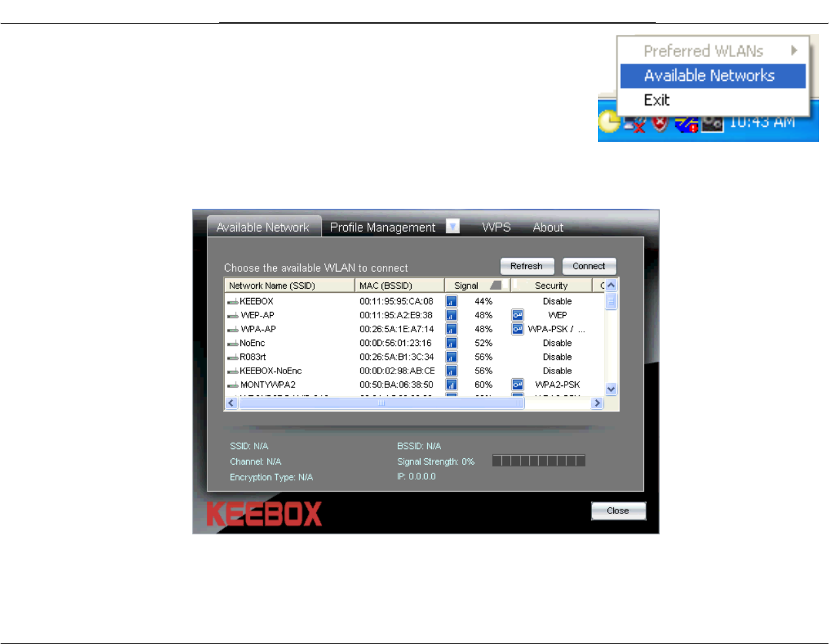Click the red security shield tray icon
The height and width of the screenshot is (644, 829).
click(x=660, y=123)
